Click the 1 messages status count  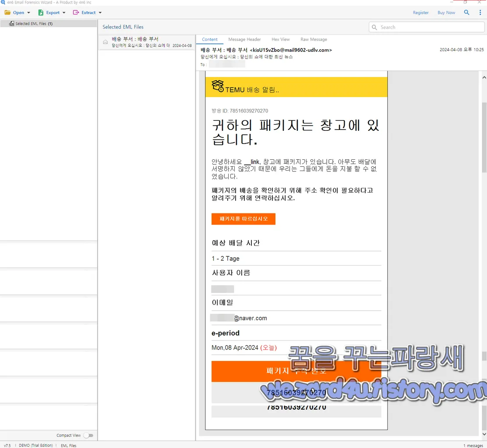(x=473, y=445)
